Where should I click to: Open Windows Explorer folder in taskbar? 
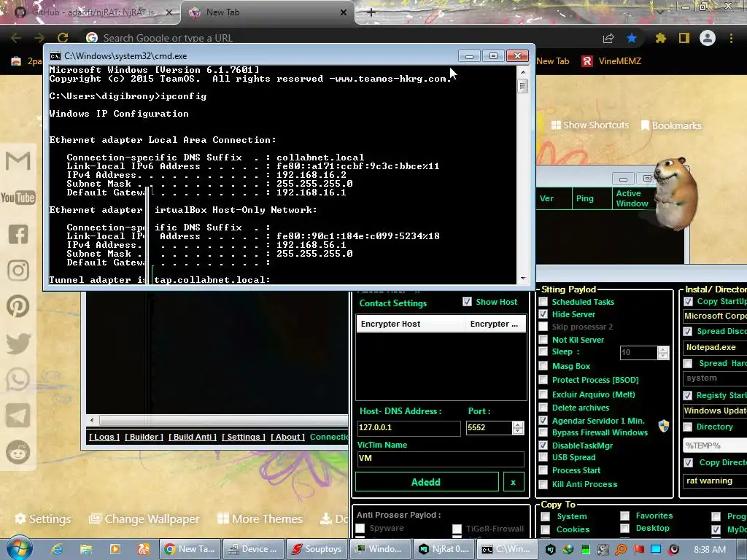click(86, 549)
